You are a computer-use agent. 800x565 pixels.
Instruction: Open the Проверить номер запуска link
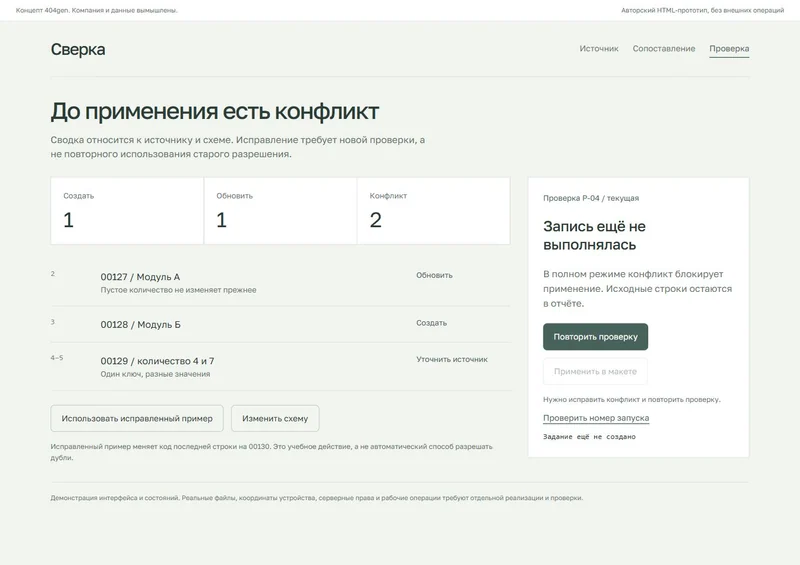click(596, 418)
